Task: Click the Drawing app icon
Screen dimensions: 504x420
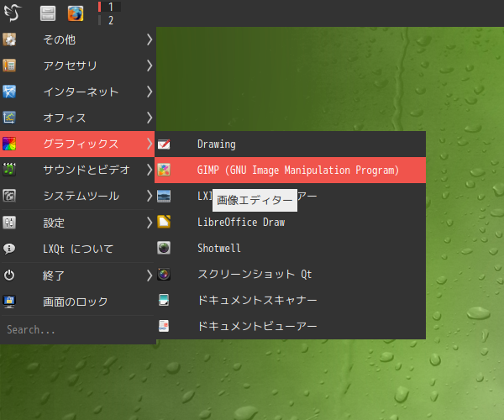Action: pos(164,144)
